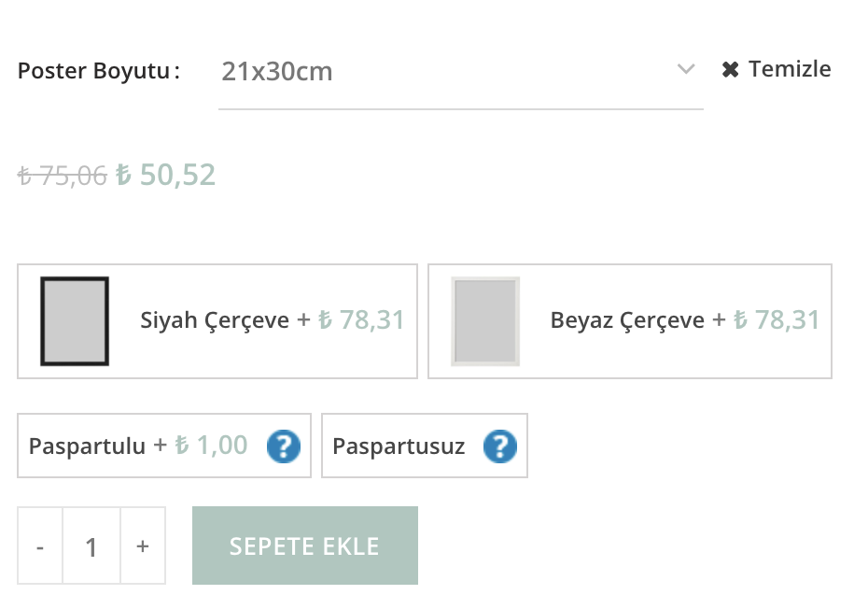
Task: Click the dropdown chevron arrow icon
Action: coord(686,69)
